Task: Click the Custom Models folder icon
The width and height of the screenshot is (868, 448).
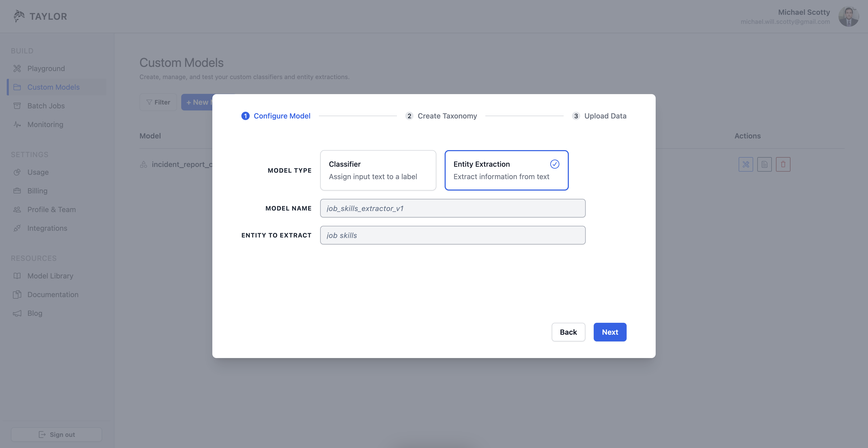Action: pyautogui.click(x=17, y=87)
